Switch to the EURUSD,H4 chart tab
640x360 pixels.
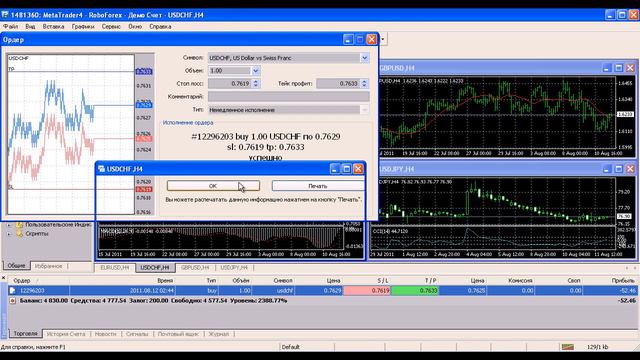[x=115, y=268]
